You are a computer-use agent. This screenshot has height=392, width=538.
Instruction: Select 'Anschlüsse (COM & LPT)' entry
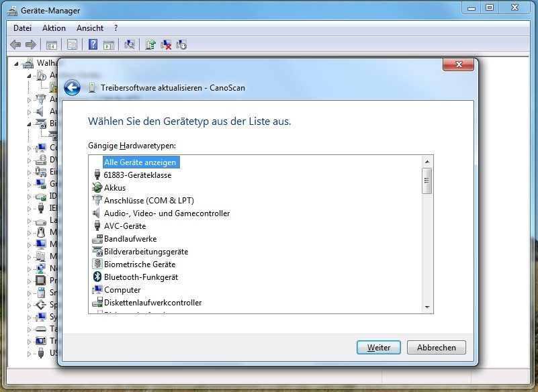149,200
